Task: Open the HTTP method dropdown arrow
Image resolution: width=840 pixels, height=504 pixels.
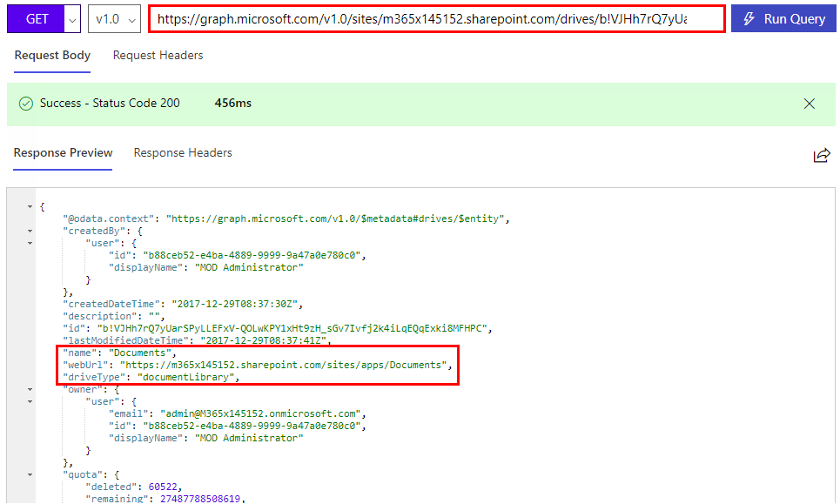Action: pyautogui.click(x=72, y=19)
